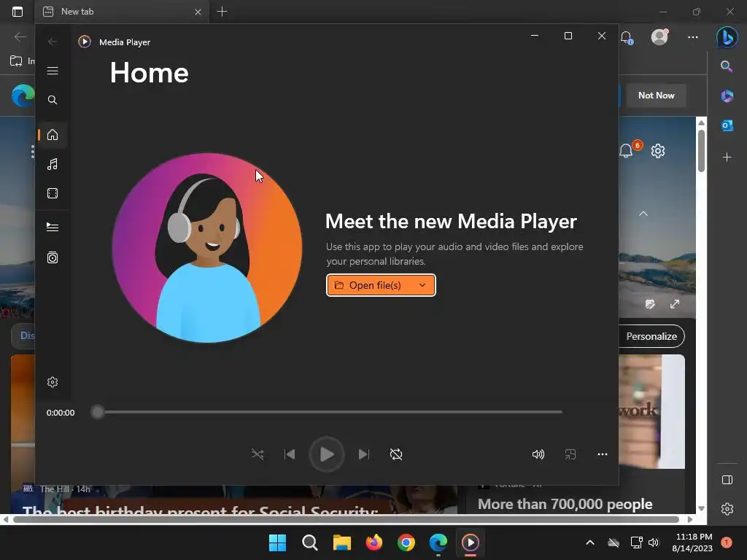This screenshot has width=747, height=560.
Task: Open Edge tab actions menu
Action: (18, 12)
